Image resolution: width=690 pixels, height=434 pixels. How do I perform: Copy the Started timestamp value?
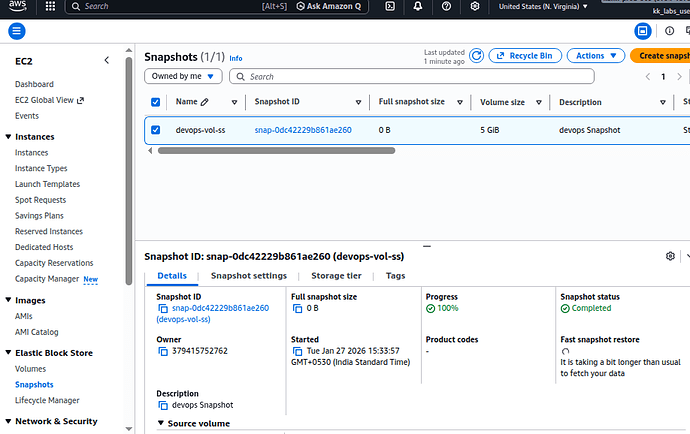297,351
